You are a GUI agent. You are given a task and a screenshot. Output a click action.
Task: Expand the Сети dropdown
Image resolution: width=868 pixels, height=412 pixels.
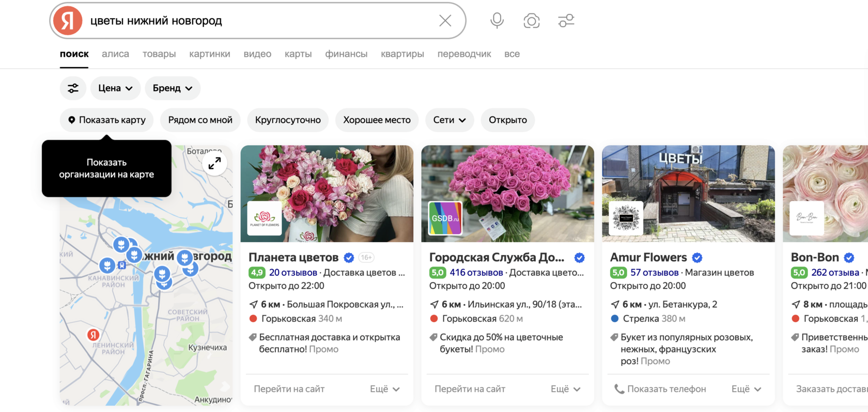coord(450,120)
